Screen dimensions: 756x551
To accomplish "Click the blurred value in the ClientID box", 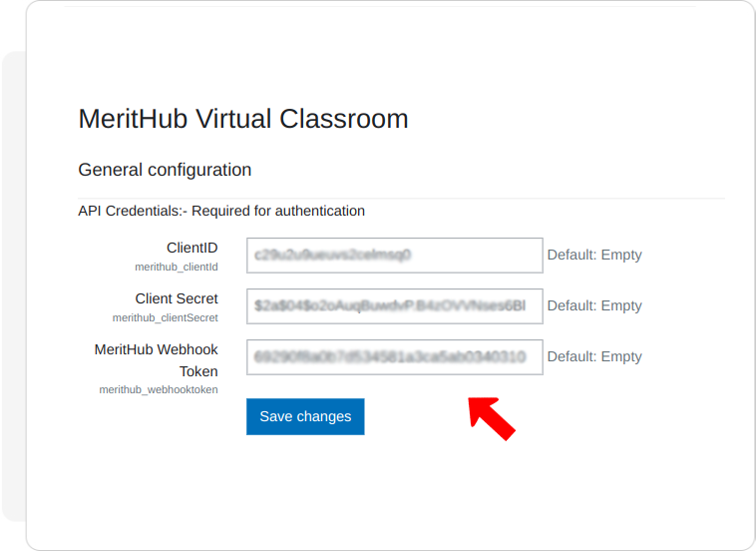I will (x=333, y=255).
